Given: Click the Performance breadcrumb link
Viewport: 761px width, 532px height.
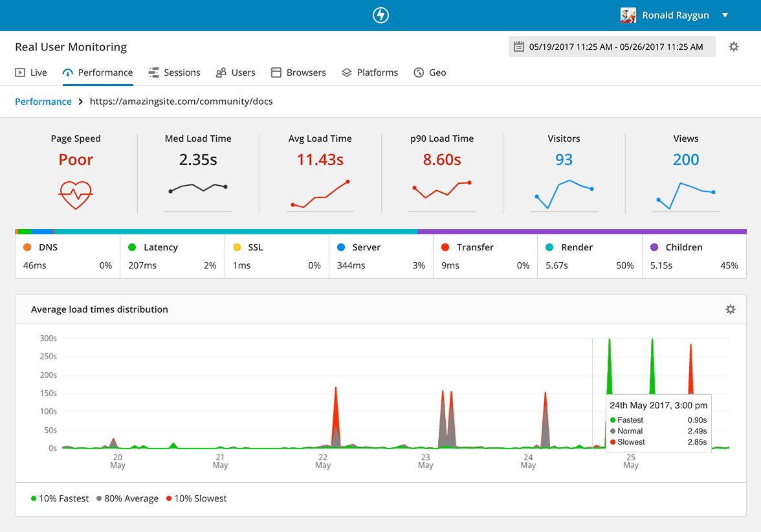Looking at the screenshot, I should (43, 101).
